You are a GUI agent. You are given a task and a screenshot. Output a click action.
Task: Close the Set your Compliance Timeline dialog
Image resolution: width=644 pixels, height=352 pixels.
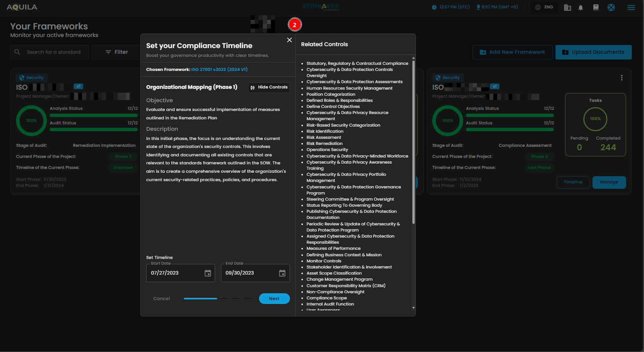[x=289, y=40]
